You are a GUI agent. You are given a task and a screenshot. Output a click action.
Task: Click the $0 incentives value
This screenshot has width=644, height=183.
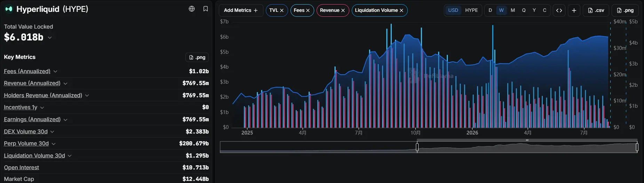[x=205, y=107]
